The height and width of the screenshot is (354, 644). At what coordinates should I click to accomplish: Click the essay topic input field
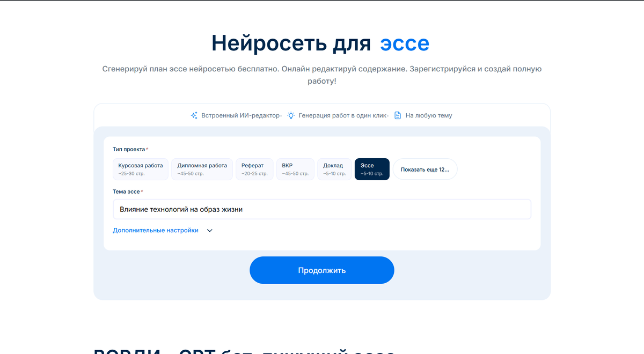[x=322, y=209]
